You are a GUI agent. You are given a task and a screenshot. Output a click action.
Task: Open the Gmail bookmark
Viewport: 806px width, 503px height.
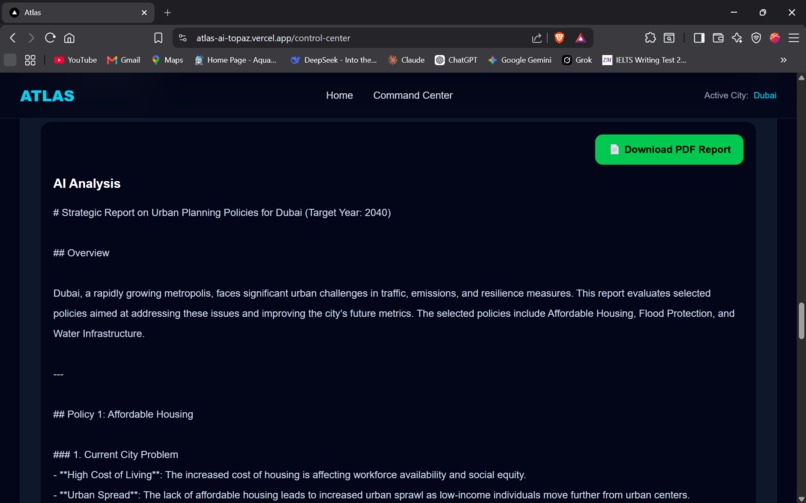(x=123, y=60)
